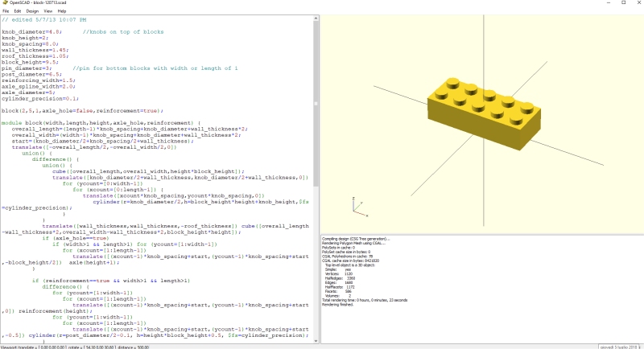Click the "overall_width=" code line
644x349 pixels.
click(x=126, y=135)
